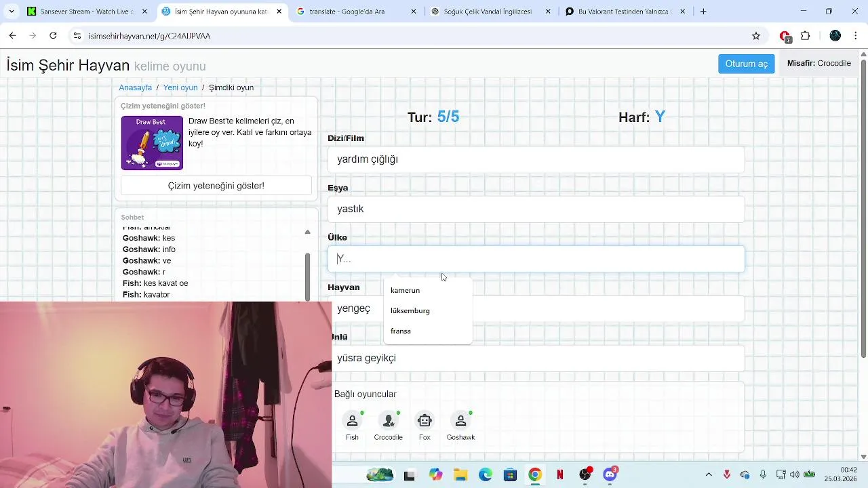The image size is (868, 488).
Task: Click the İsim Şehir Hayvan site title
Action: pos(68,65)
